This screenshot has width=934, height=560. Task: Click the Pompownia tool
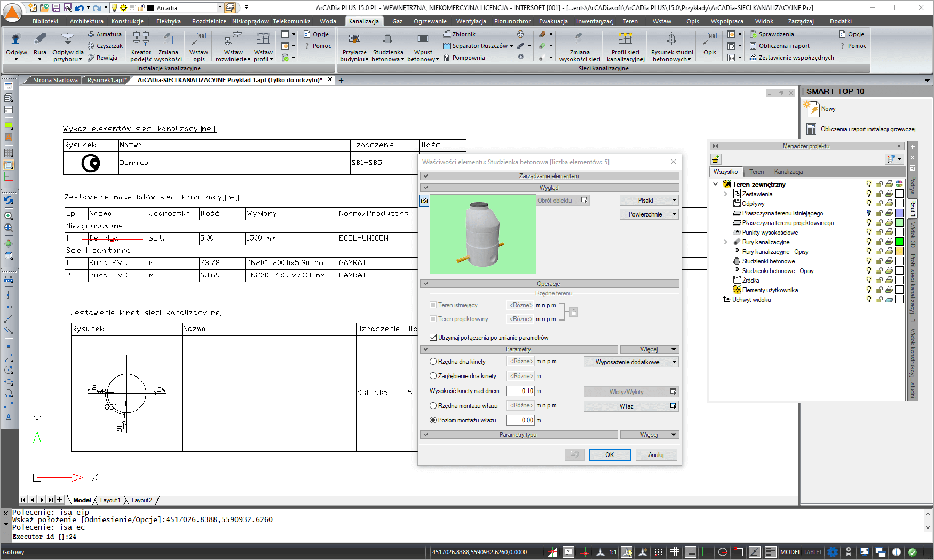tap(464, 58)
